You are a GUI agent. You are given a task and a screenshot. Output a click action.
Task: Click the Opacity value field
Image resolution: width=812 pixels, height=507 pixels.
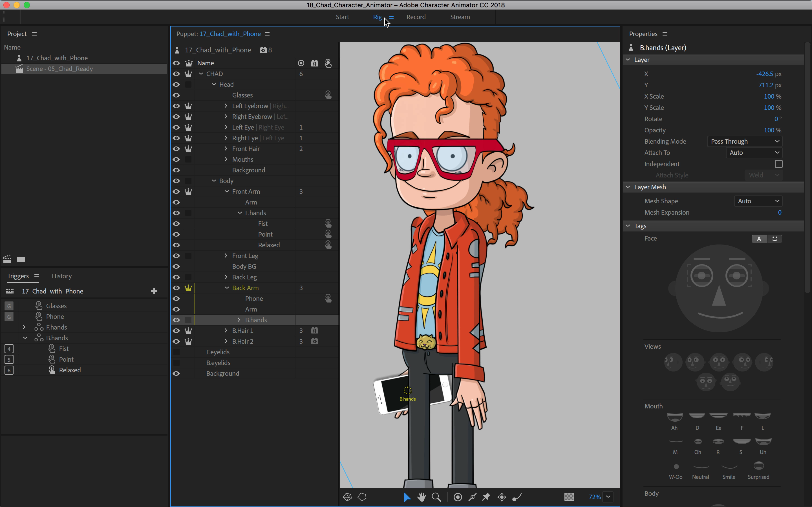point(768,130)
